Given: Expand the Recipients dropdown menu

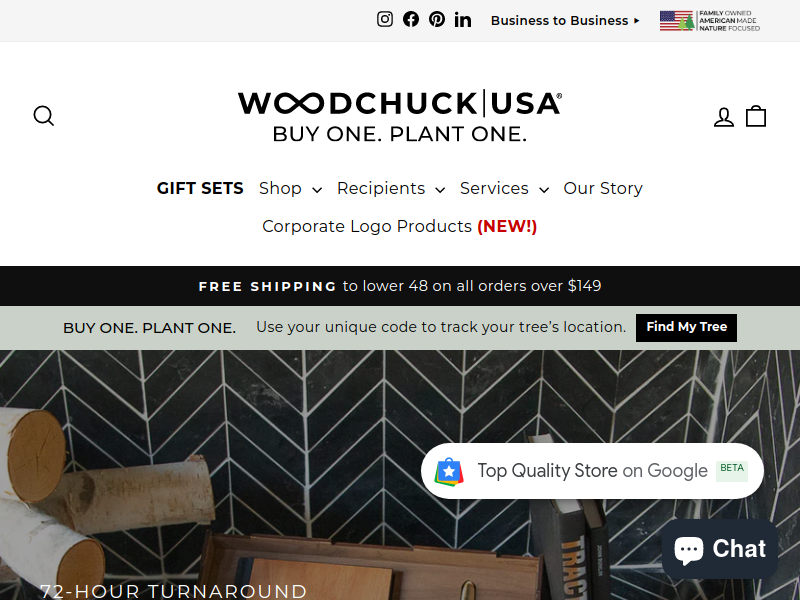Looking at the screenshot, I should click(391, 188).
